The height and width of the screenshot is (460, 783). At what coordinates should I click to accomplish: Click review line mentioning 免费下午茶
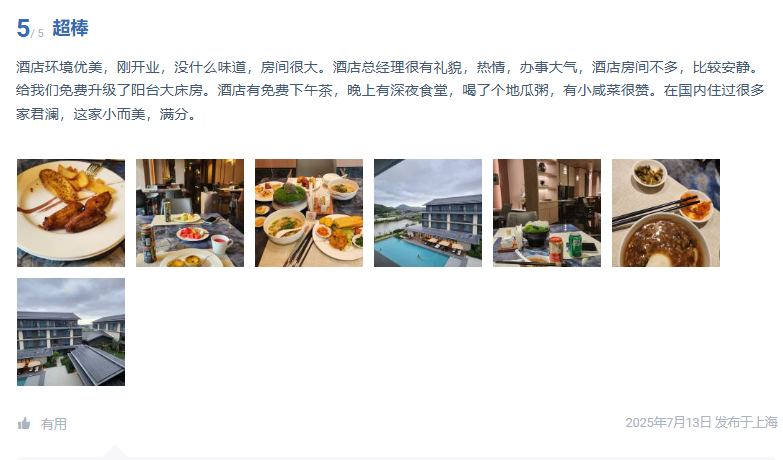(x=390, y=90)
